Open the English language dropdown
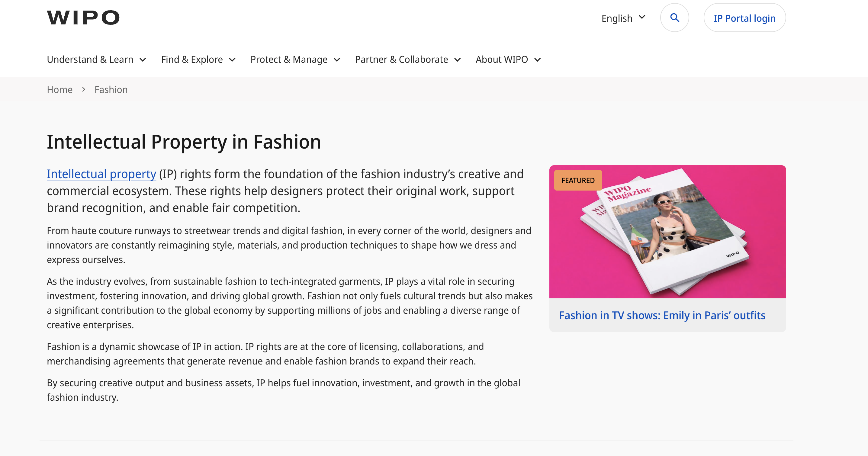The width and height of the screenshot is (868, 456). point(623,18)
